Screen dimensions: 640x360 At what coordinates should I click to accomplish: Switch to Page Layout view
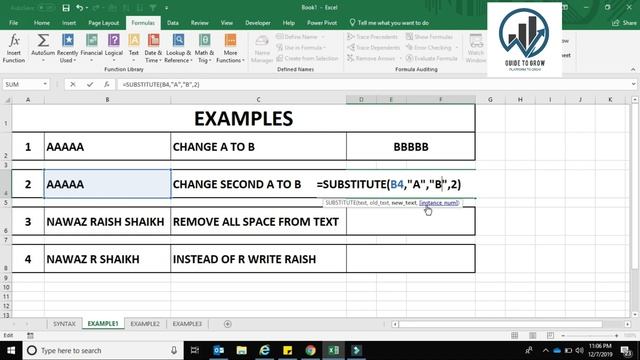coord(533,336)
